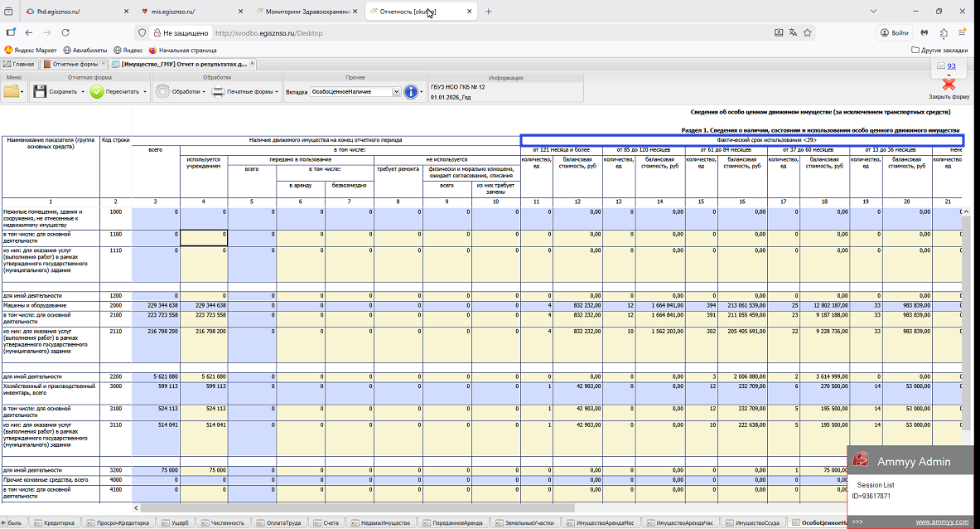Image resolution: width=980 pixels, height=529 pixels.
Task: Click the Сохранить floppy disk icon
Action: pyautogui.click(x=40, y=92)
